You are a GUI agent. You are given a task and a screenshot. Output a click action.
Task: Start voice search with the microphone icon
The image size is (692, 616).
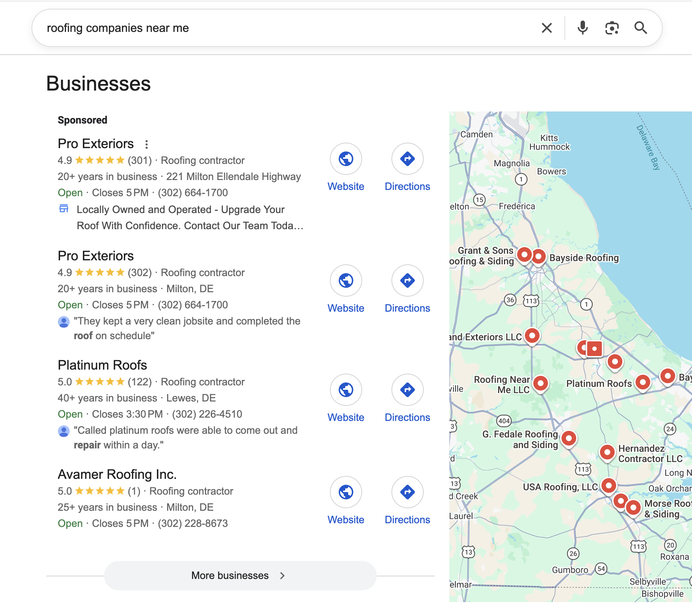[582, 28]
